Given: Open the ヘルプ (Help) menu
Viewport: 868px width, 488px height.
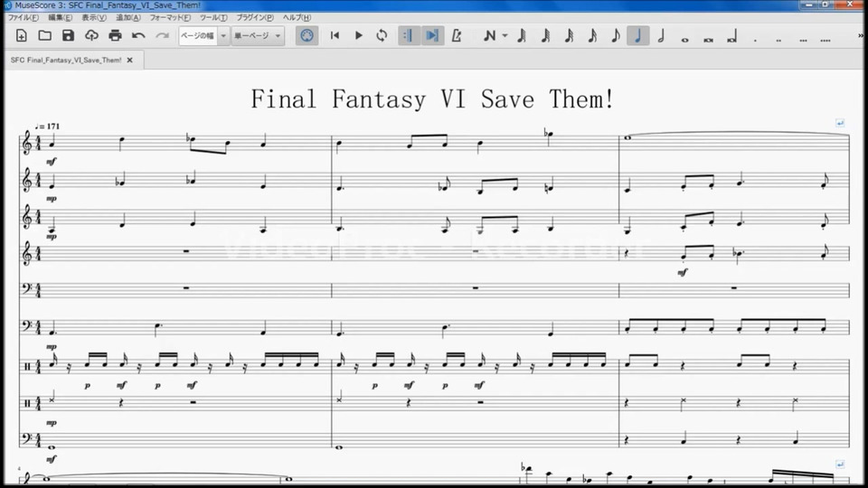Looking at the screenshot, I should [x=297, y=18].
